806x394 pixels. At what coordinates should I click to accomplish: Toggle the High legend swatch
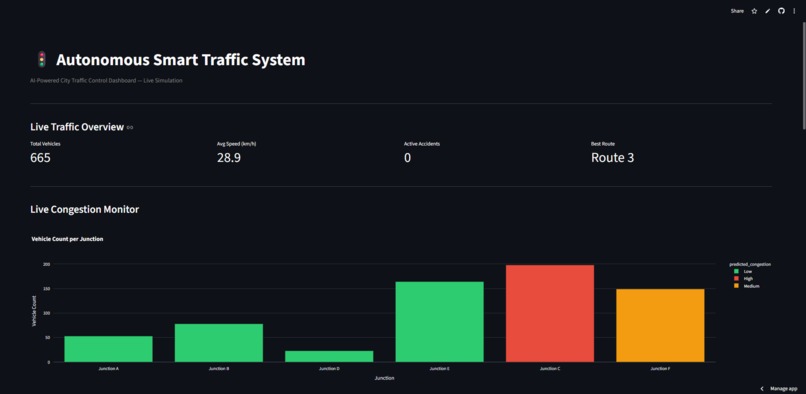737,278
